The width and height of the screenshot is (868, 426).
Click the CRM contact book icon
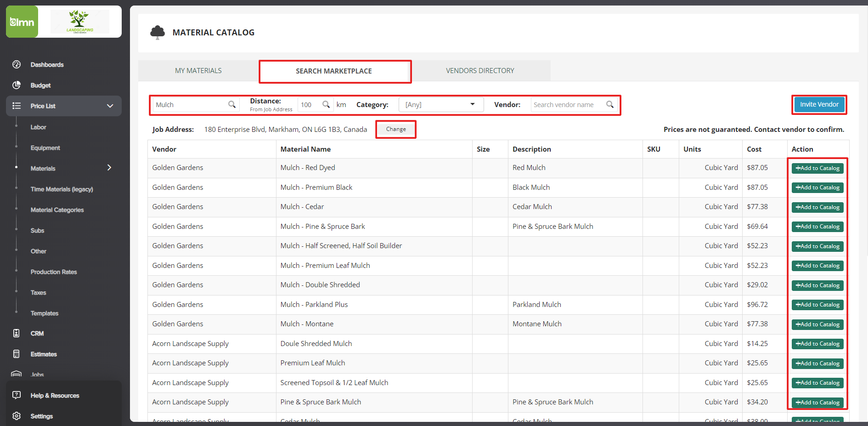pyautogui.click(x=17, y=333)
